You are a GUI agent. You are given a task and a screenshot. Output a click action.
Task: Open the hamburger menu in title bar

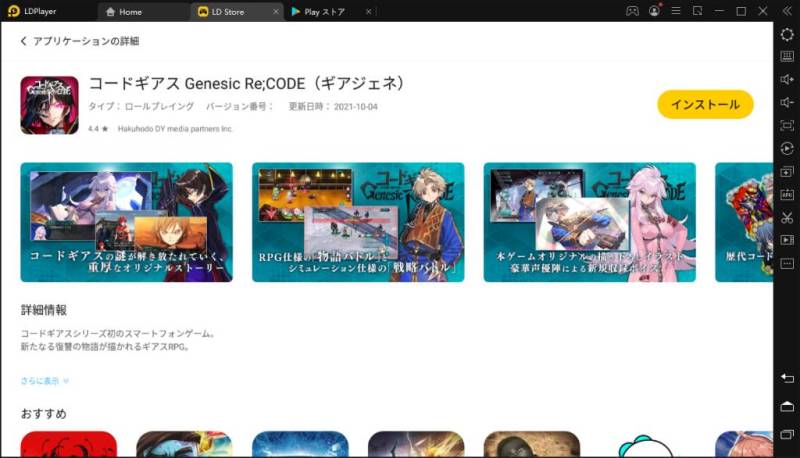pos(676,11)
